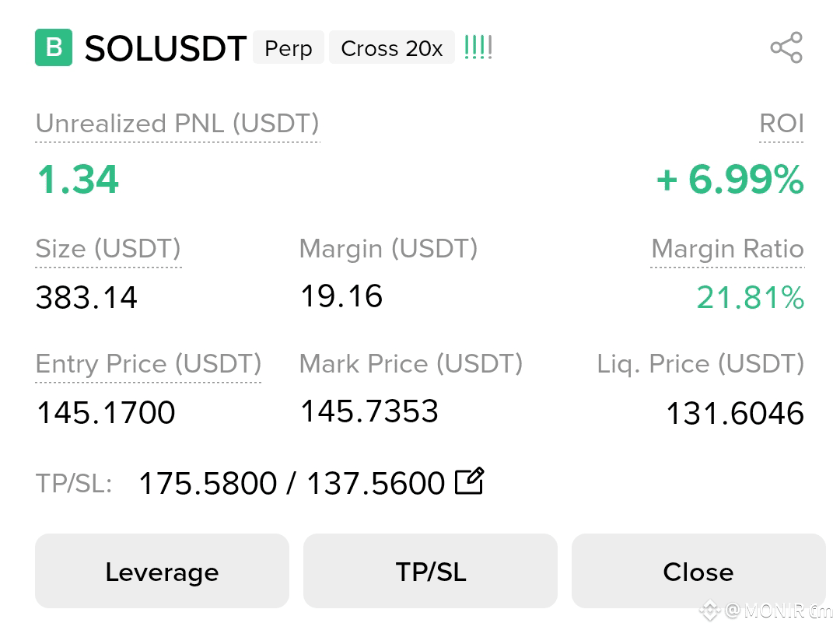
Task: Open the TP/SL edit pencil icon
Action: (469, 481)
